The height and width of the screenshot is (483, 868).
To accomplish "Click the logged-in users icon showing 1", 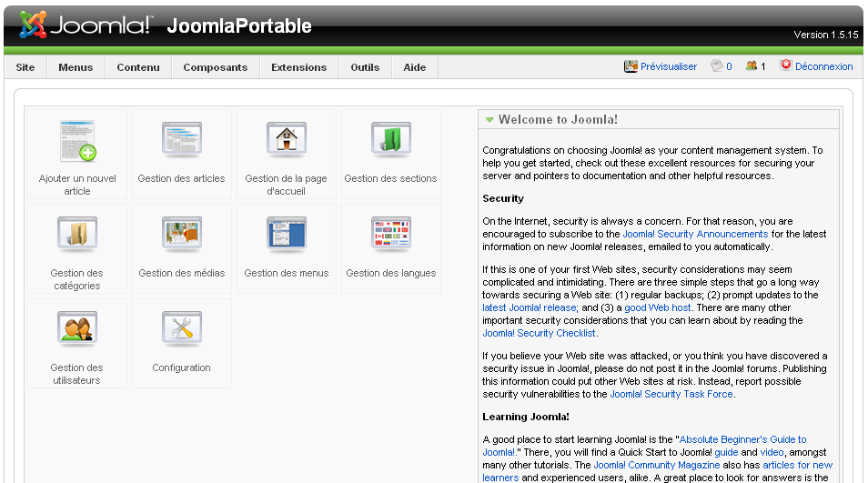I will (752, 65).
